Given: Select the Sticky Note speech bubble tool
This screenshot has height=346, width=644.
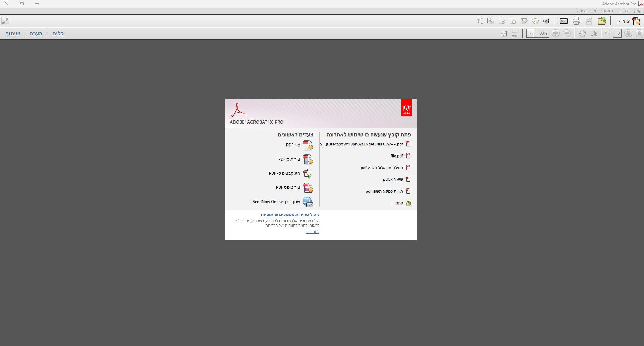Looking at the screenshot, I should 535,21.
